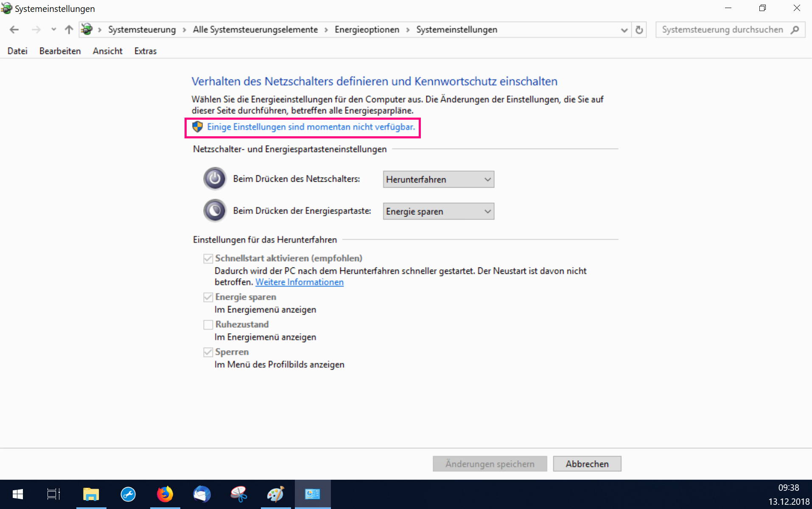Open the Netzschalter action dropdown
The width and height of the screenshot is (812, 509).
[438, 180]
